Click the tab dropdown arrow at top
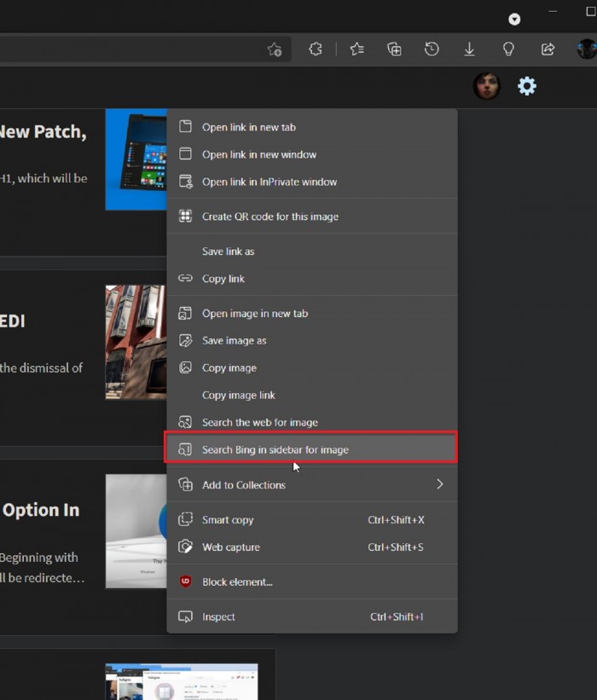597x700 pixels. [514, 19]
